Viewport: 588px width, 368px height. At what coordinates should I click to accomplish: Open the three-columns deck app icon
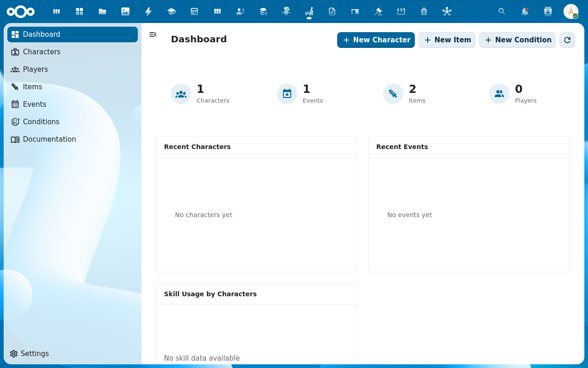[x=217, y=11]
